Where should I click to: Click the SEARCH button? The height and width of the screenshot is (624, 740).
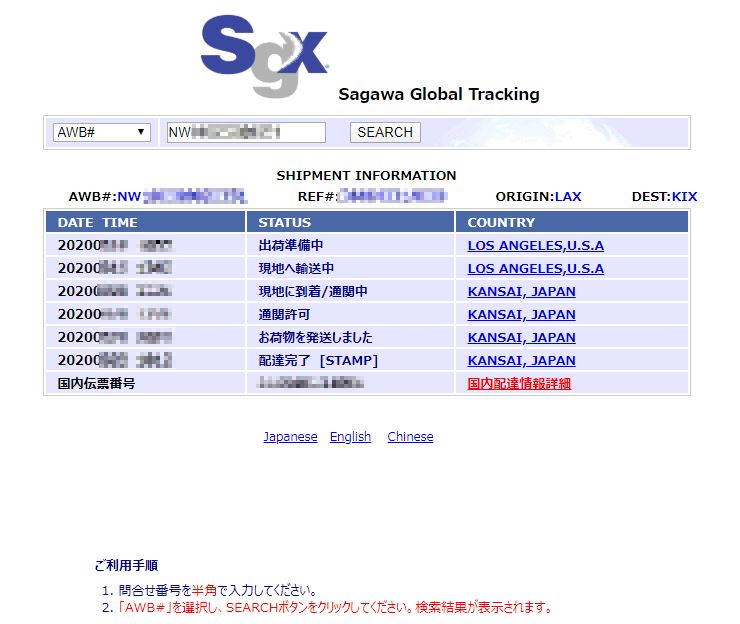coord(385,132)
